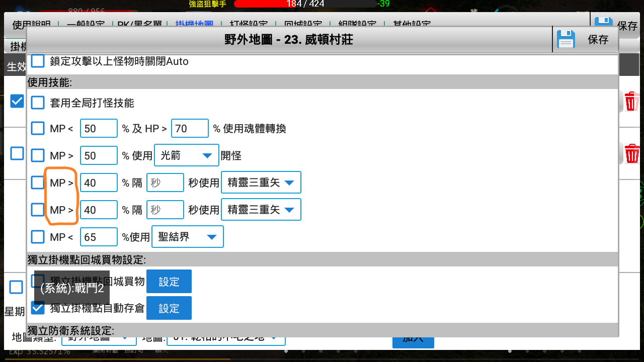The image size is (644, 362).
Task: Click 設定 button next to 獨立掛機點自動存倉
Action: (169, 308)
